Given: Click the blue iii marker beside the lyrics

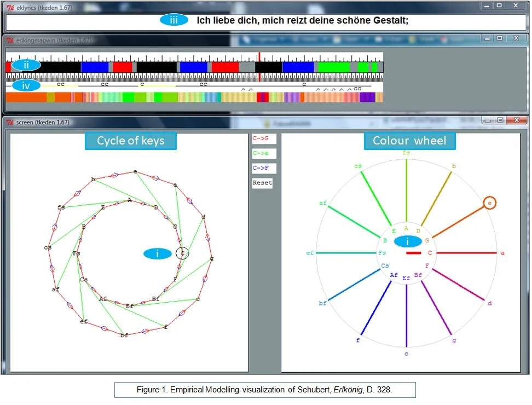Looking at the screenshot, I should (174, 20).
